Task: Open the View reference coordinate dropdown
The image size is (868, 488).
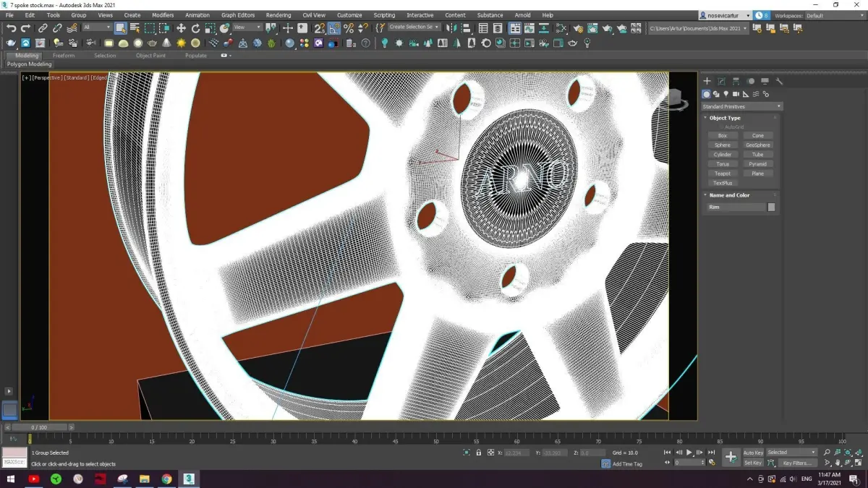Action: pyautogui.click(x=247, y=27)
